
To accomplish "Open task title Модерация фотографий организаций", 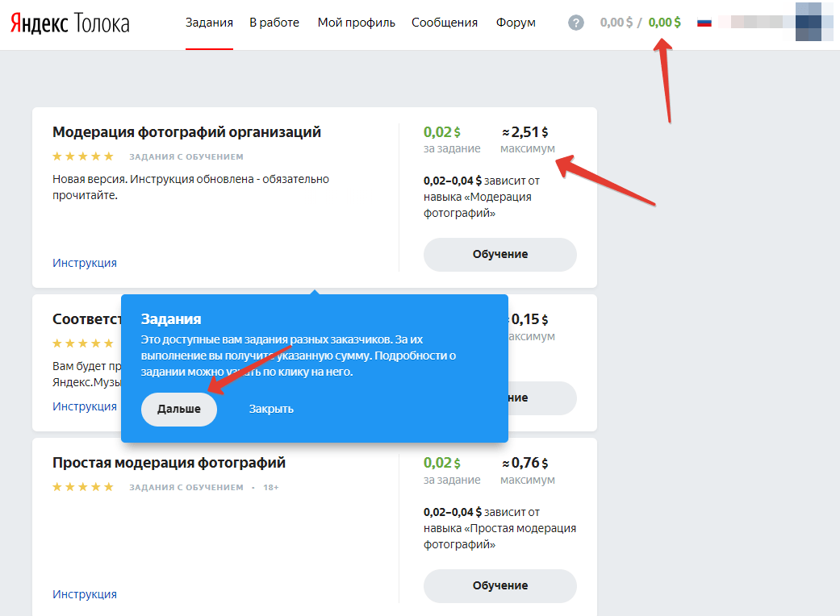I will point(186,132).
